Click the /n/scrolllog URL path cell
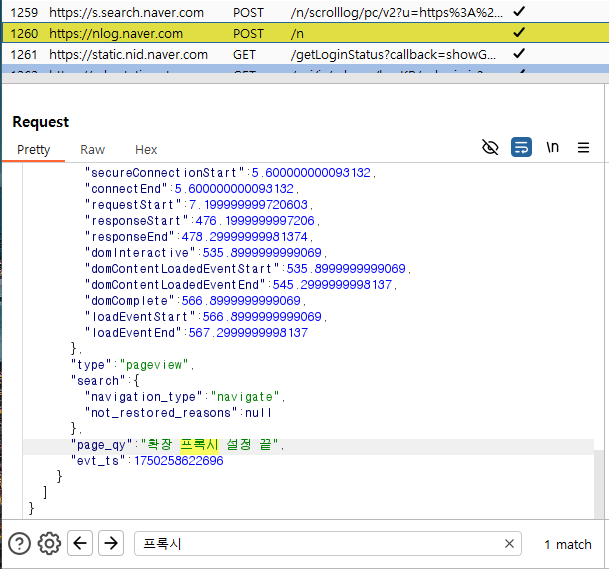 click(397, 13)
